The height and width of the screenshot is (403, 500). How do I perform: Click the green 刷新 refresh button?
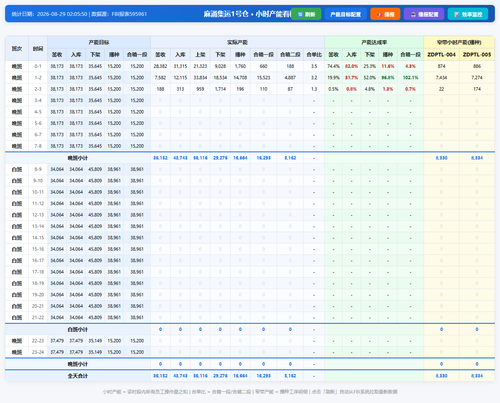tap(306, 14)
